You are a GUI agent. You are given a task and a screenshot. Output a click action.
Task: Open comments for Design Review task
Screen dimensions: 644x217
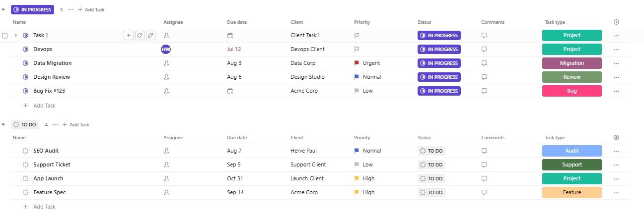pyautogui.click(x=484, y=77)
